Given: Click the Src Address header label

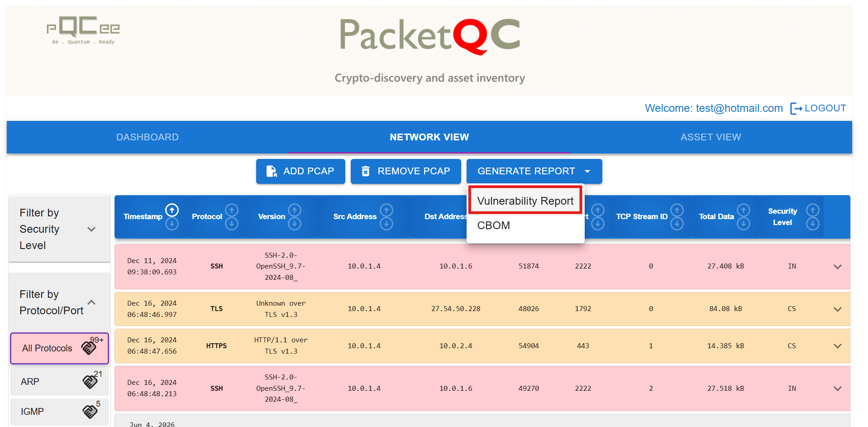Looking at the screenshot, I should click(x=355, y=216).
